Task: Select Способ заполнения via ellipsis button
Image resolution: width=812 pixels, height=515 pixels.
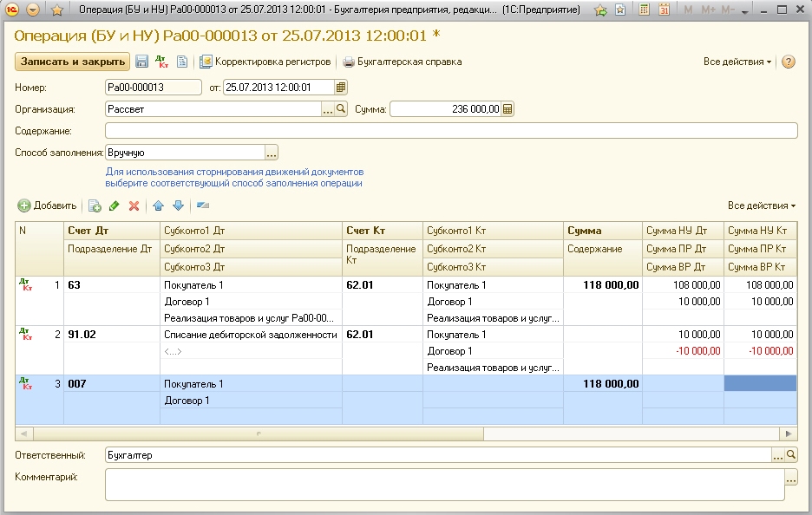Action: tap(272, 153)
